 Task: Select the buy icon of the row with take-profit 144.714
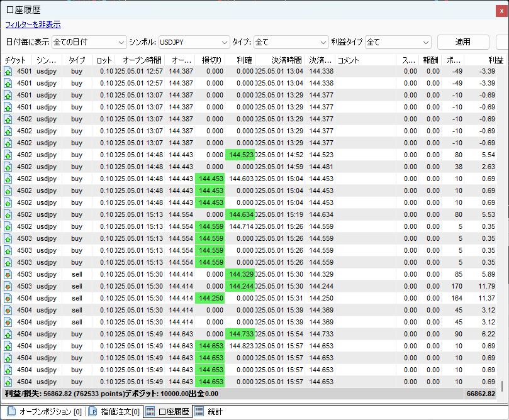(8, 227)
